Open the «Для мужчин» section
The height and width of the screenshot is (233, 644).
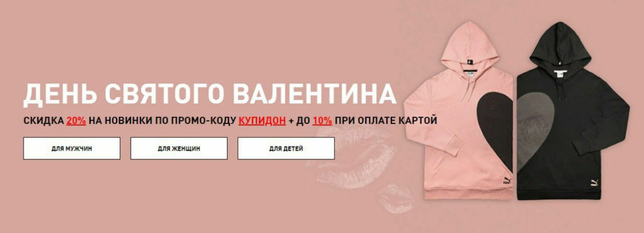(x=71, y=149)
